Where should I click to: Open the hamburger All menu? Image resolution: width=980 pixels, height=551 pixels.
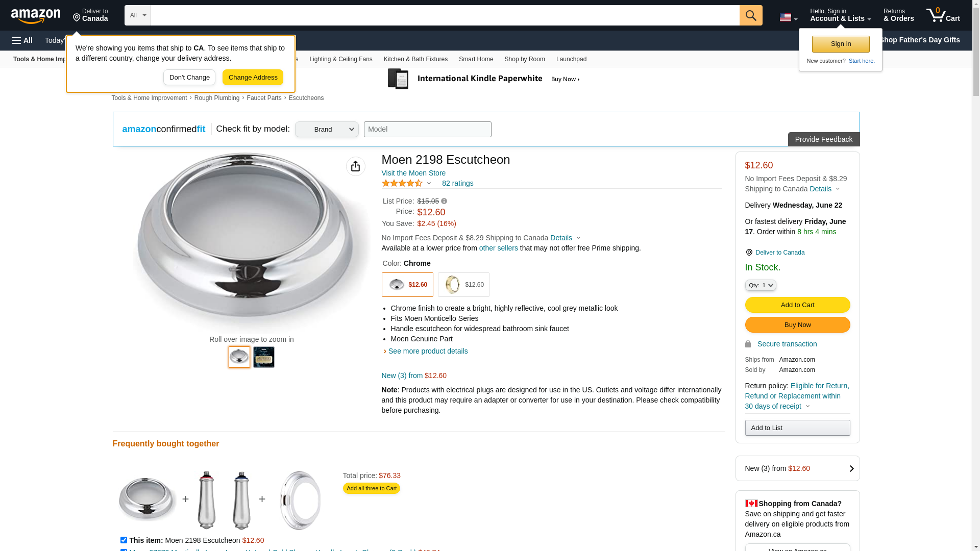click(x=22, y=40)
